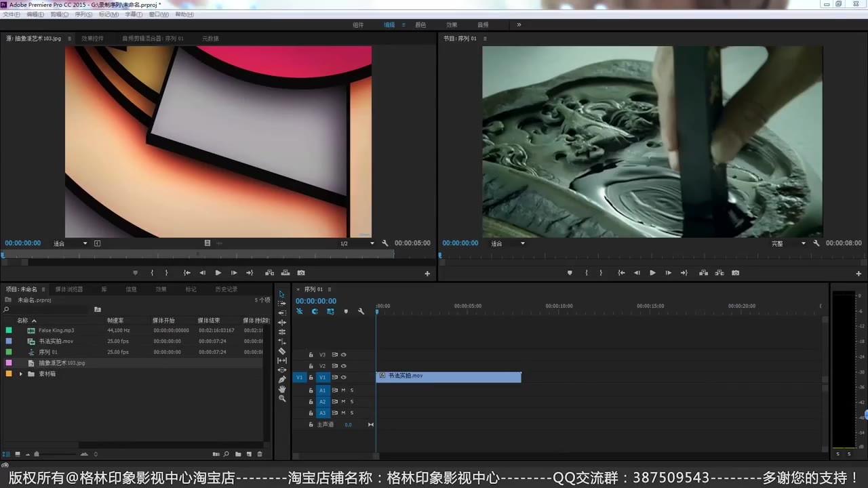Click Automate to Sequence icon
This screenshot has height=488, width=868.
(x=216, y=454)
